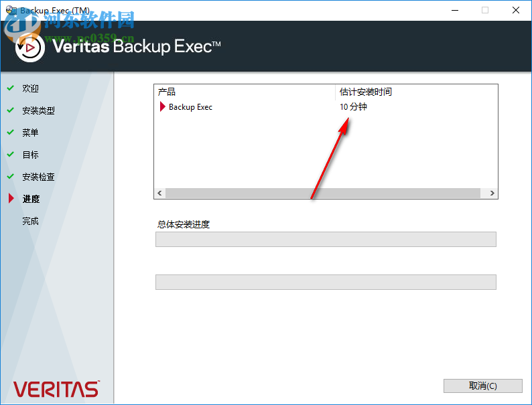532x405 pixels.
Task: Click the 产品 column header
Action: coord(245,92)
